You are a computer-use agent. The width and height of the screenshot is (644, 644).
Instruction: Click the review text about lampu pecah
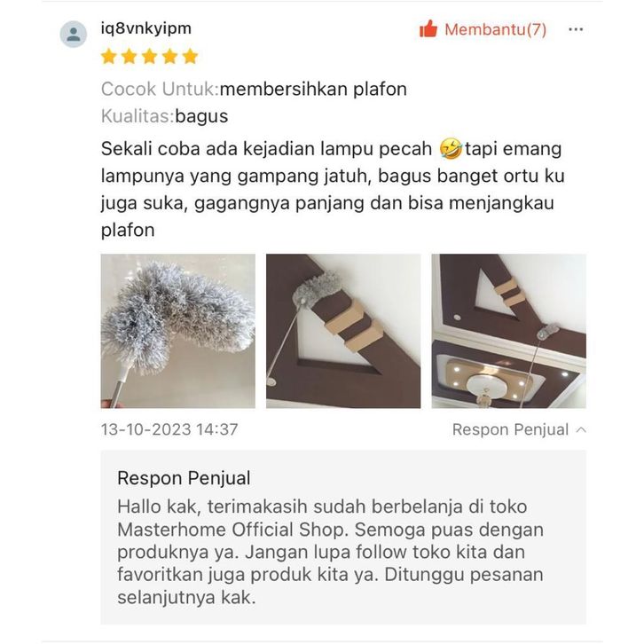point(333,189)
